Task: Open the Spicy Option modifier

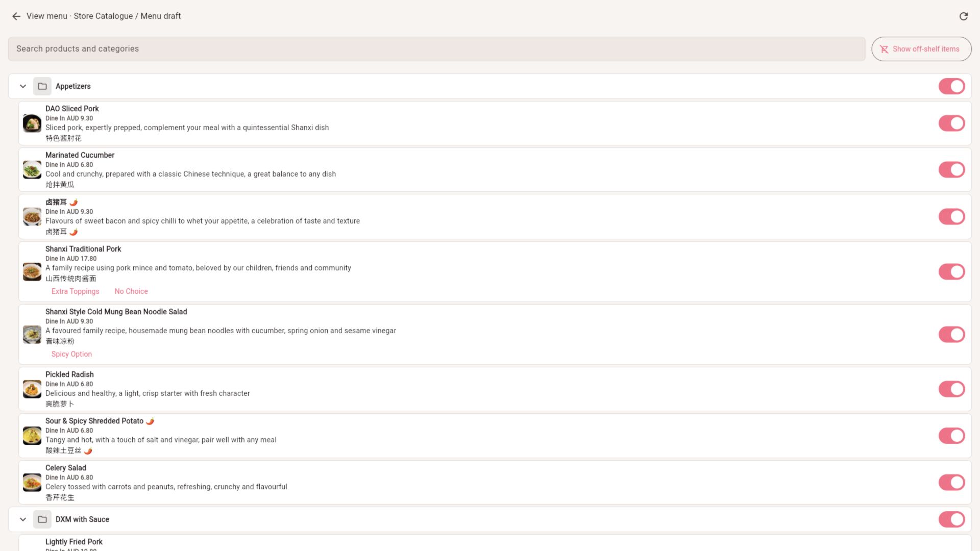Action: (x=71, y=354)
